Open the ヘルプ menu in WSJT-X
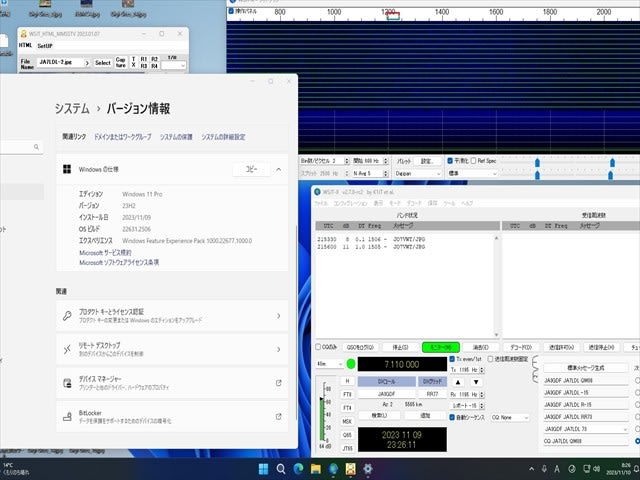This screenshot has height=480, width=640. coord(467,203)
